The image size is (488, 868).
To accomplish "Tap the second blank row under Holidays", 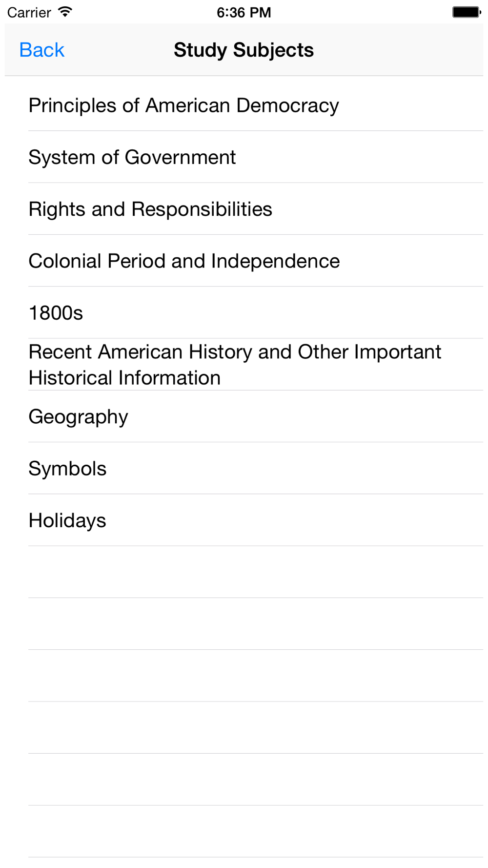I will click(244, 624).
